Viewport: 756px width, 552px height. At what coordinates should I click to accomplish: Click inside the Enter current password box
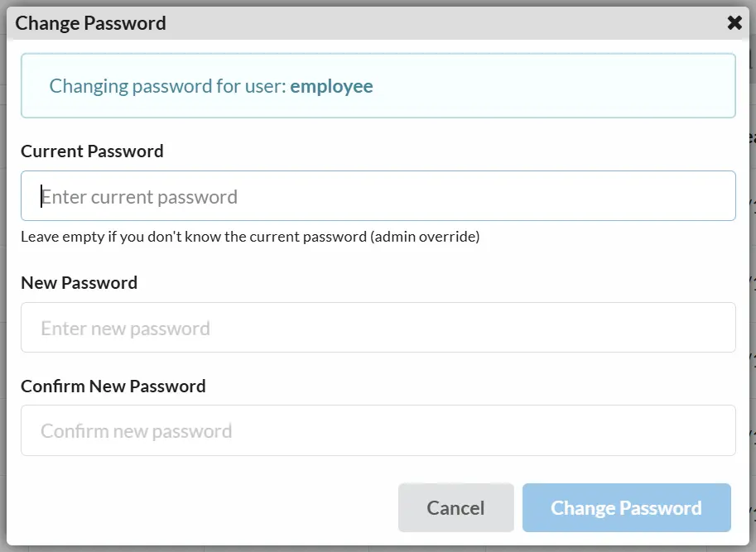pyautogui.click(x=378, y=195)
